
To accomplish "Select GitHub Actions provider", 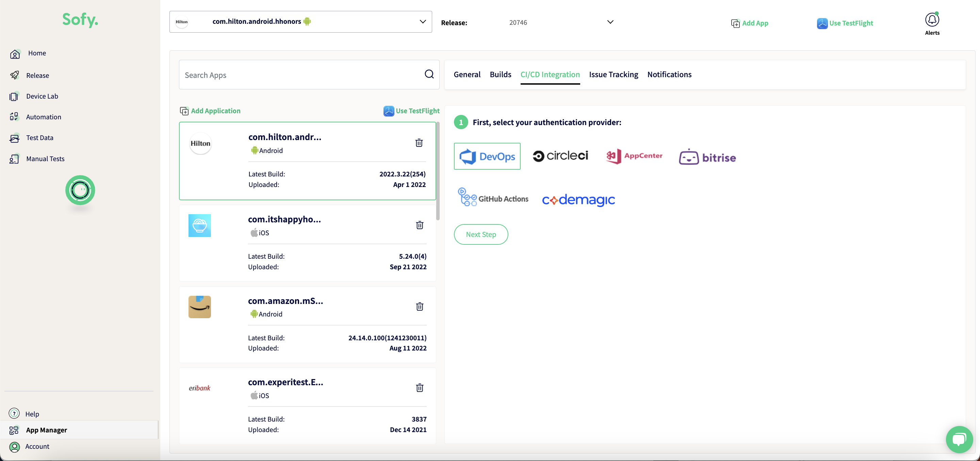I will 493,198.
